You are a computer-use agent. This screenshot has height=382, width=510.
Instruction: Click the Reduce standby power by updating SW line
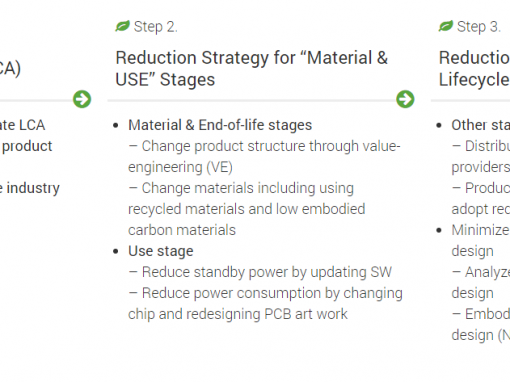coord(260,272)
